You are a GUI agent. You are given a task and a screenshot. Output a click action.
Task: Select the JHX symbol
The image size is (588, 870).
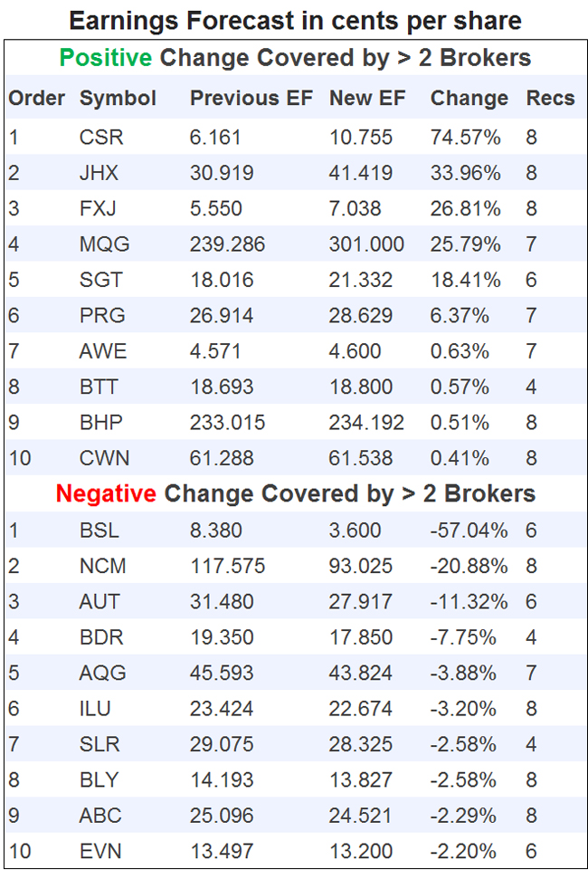point(100,173)
